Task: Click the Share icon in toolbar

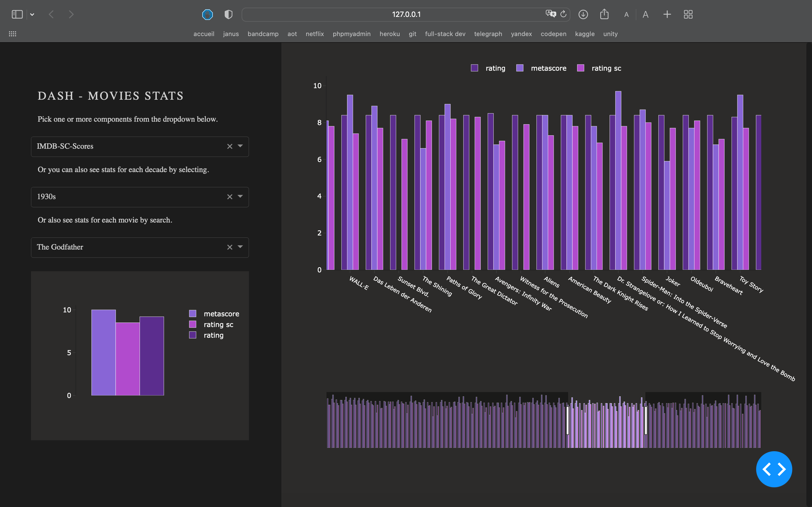Action: 604,14
